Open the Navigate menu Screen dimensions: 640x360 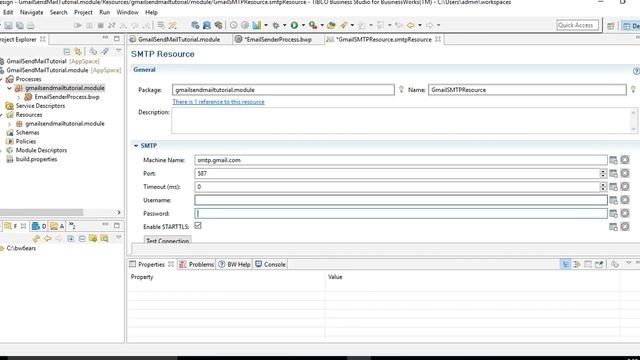[31, 12]
